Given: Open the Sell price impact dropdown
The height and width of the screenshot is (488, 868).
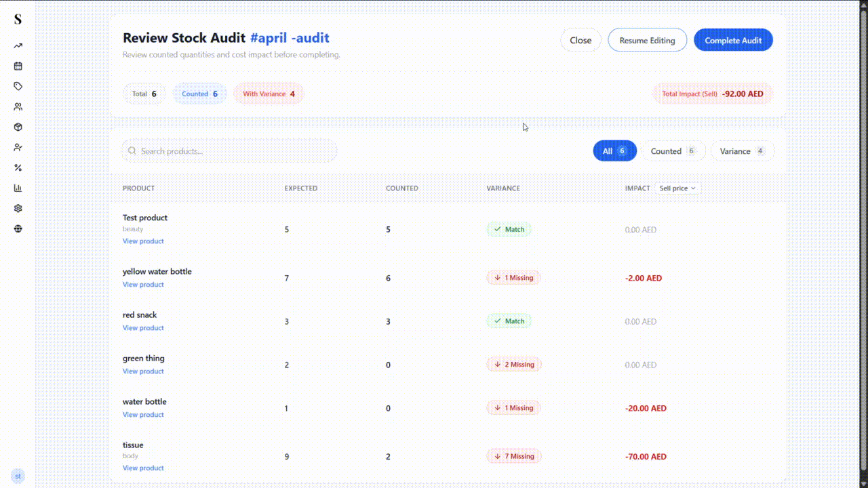Looking at the screenshot, I should tap(678, 188).
